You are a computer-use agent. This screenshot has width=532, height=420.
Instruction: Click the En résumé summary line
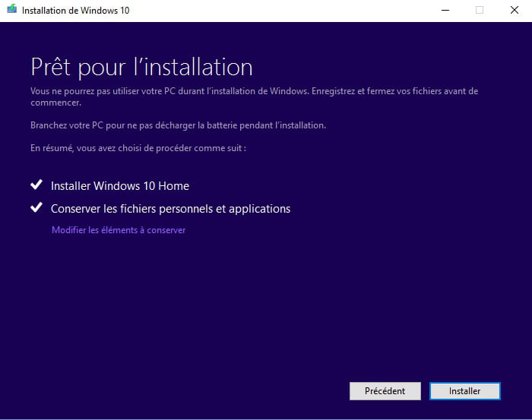(138, 148)
